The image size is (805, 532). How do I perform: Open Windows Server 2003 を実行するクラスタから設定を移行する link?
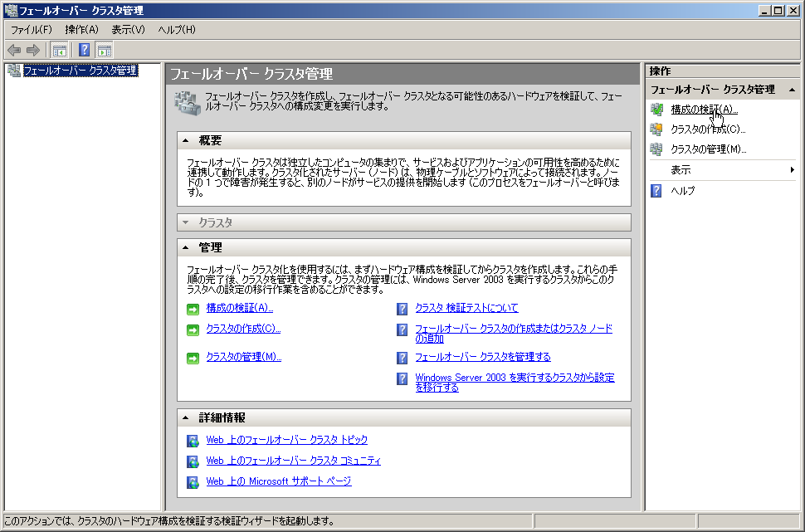[x=515, y=382]
